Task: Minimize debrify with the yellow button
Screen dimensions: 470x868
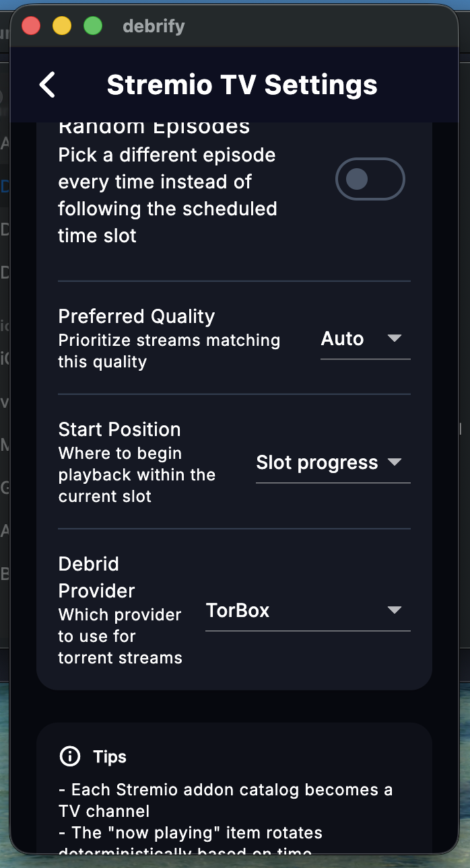Action: (x=62, y=26)
